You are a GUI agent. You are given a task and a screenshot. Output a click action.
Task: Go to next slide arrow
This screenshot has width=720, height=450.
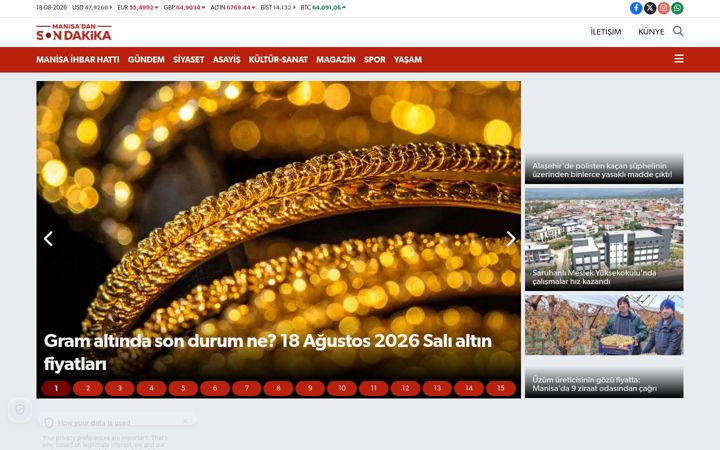coord(511,238)
